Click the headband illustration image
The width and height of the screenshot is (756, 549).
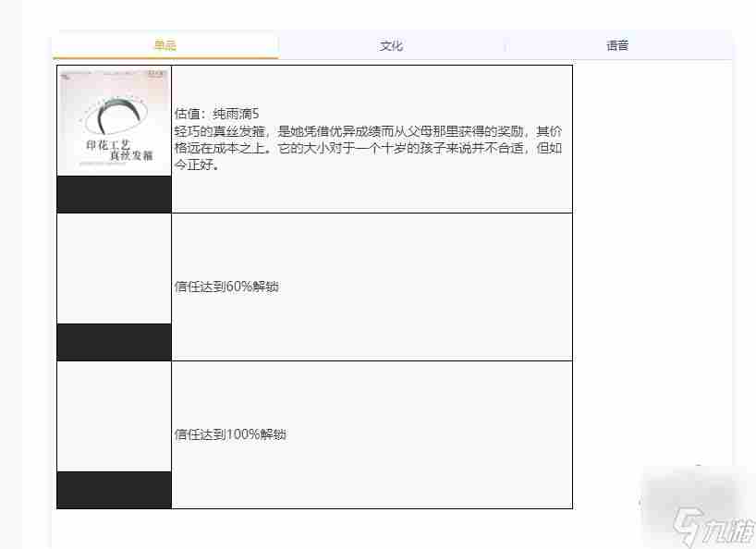(x=113, y=111)
